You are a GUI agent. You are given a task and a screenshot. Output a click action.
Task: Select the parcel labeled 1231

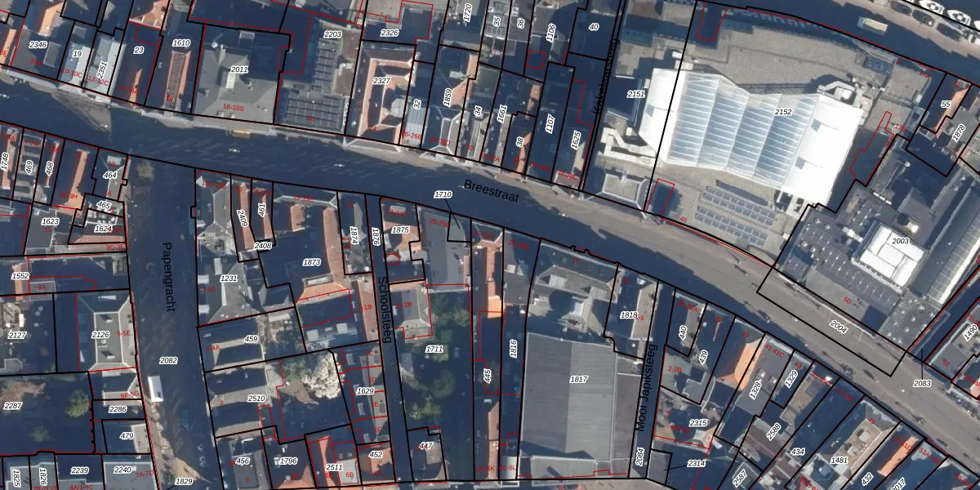tap(229, 278)
